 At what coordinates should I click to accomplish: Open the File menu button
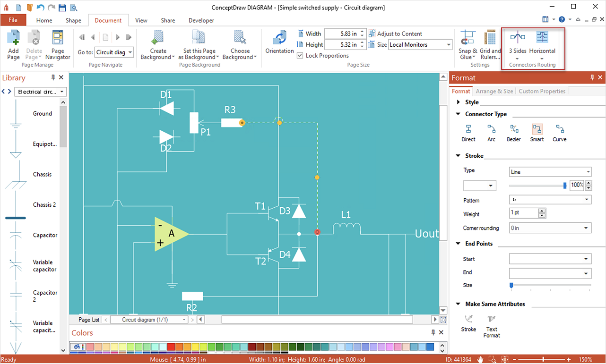(x=13, y=20)
